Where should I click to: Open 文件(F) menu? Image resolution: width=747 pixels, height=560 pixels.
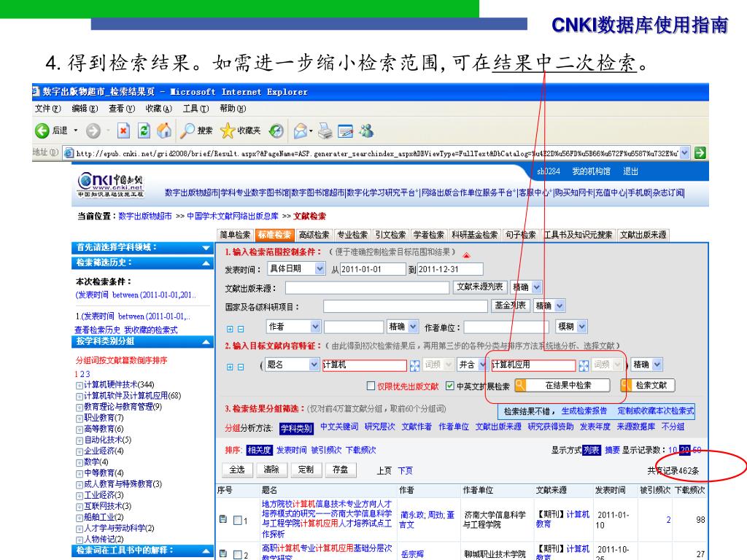coord(47,109)
